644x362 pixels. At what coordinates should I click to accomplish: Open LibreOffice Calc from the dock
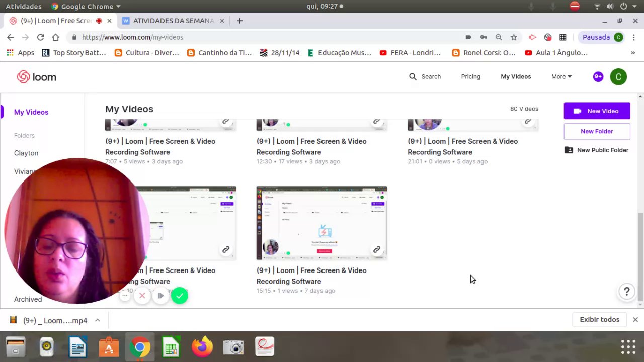coord(171,347)
